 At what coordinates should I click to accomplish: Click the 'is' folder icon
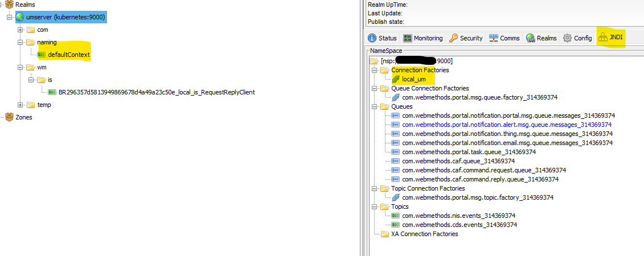click(42, 80)
